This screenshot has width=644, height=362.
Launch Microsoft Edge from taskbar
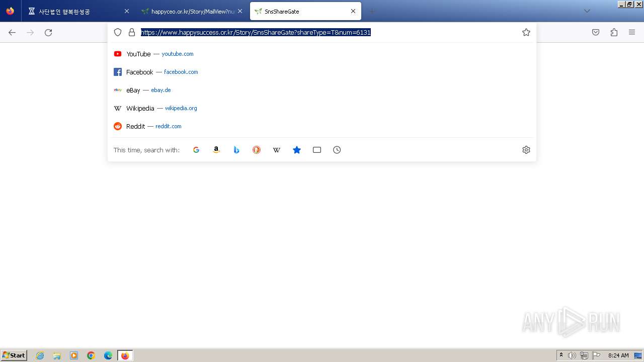(108, 355)
